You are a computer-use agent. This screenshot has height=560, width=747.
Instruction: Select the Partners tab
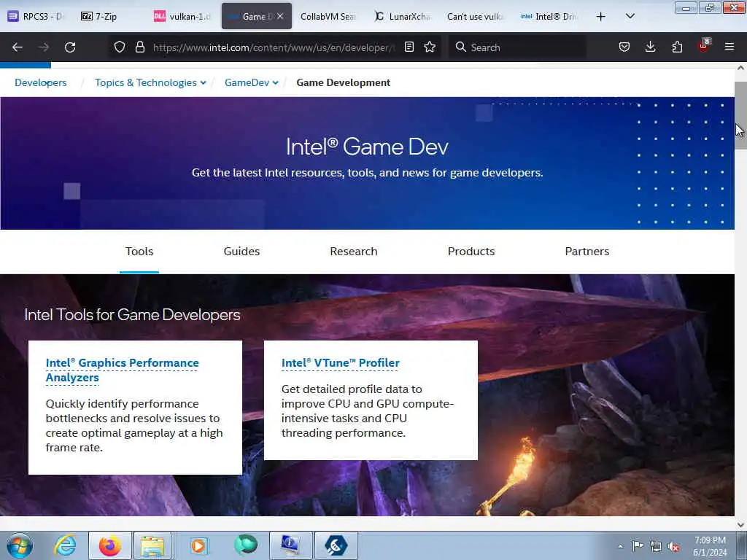click(x=587, y=252)
